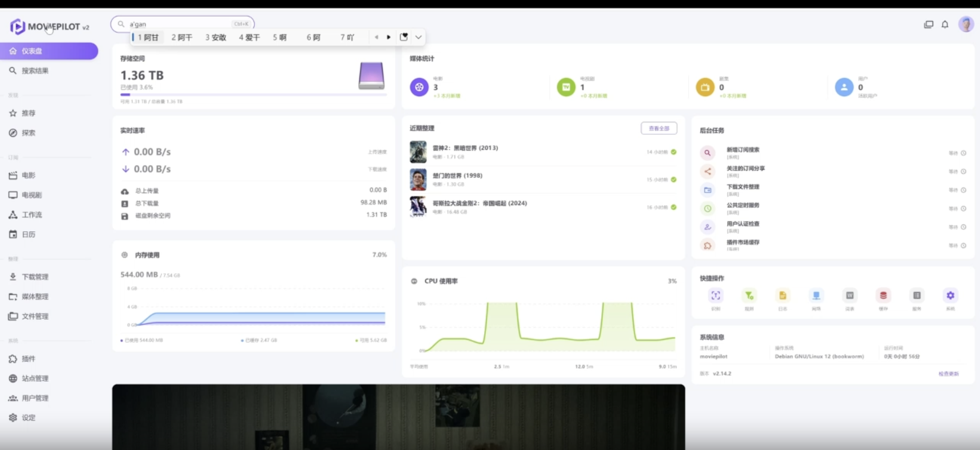This screenshot has width=980, height=450.
Task: Open 插件 plugins in the sidebar
Action: point(49,359)
